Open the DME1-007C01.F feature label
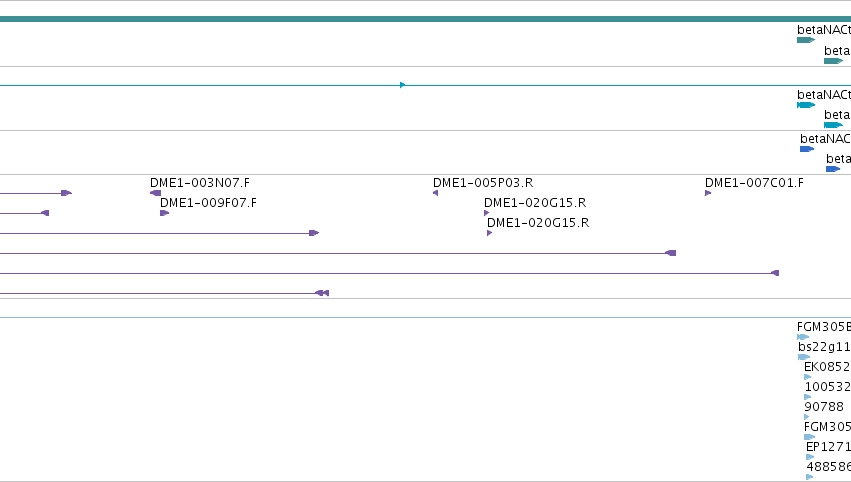Image resolution: width=851 pixels, height=482 pixels. coord(754,183)
